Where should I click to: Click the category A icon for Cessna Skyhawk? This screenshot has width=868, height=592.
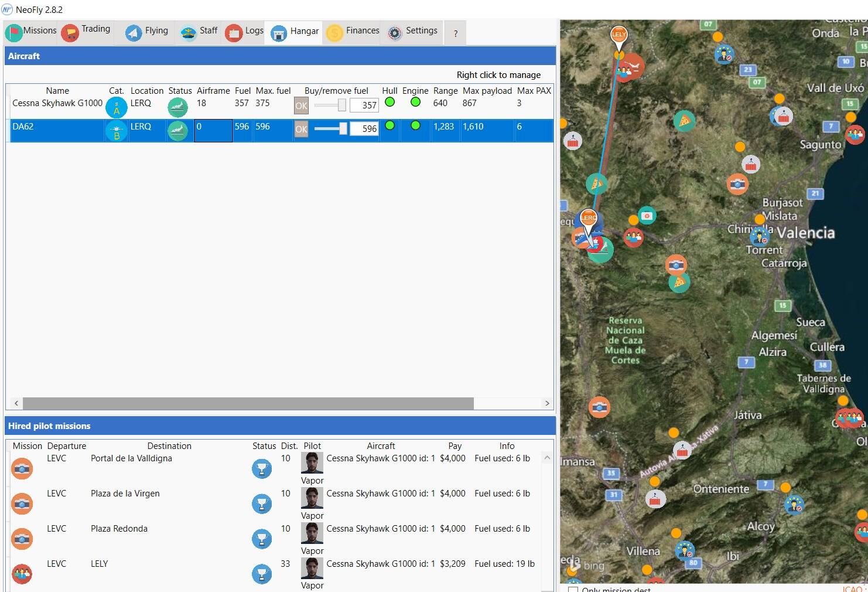click(x=116, y=108)
